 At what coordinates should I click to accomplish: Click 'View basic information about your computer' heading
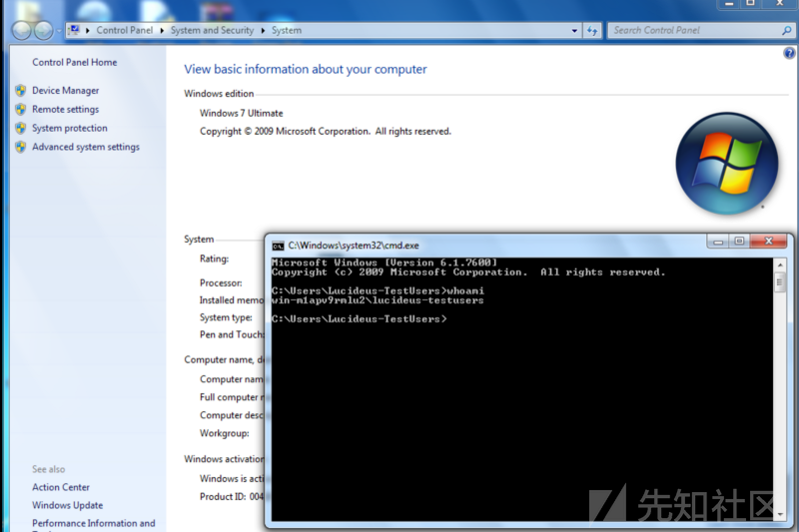(x=306, y=69)
